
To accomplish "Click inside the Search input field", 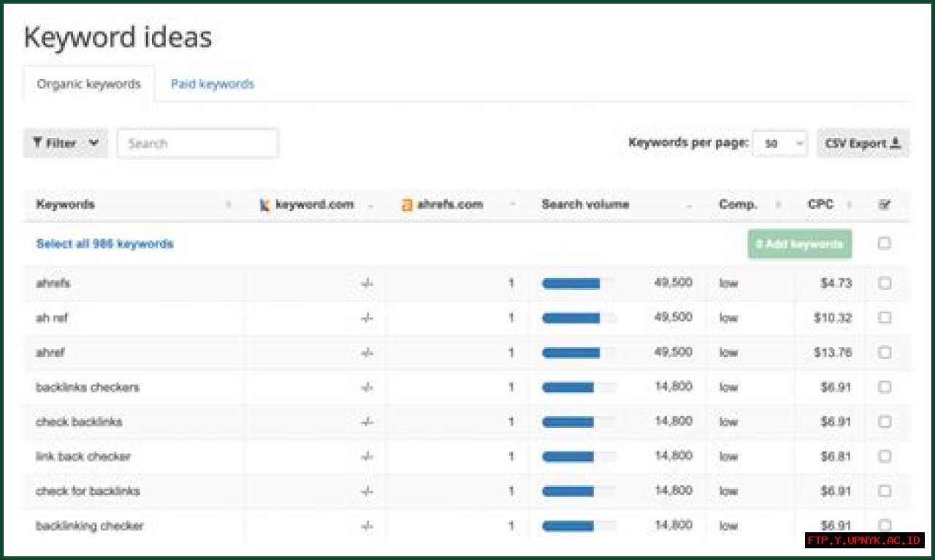I will coord(197,143).
